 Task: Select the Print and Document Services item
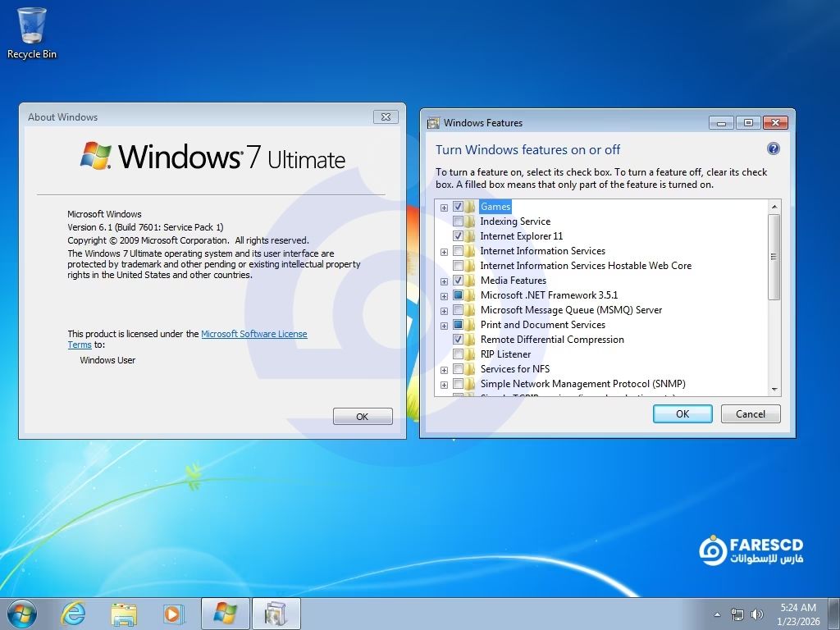542,325
